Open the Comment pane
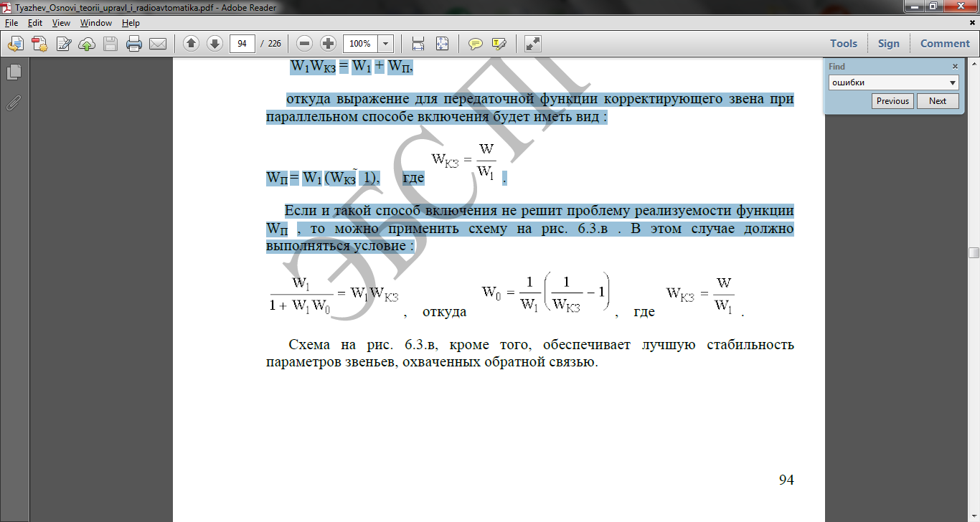This screenshot has width=980, height=522. (945, 43)
